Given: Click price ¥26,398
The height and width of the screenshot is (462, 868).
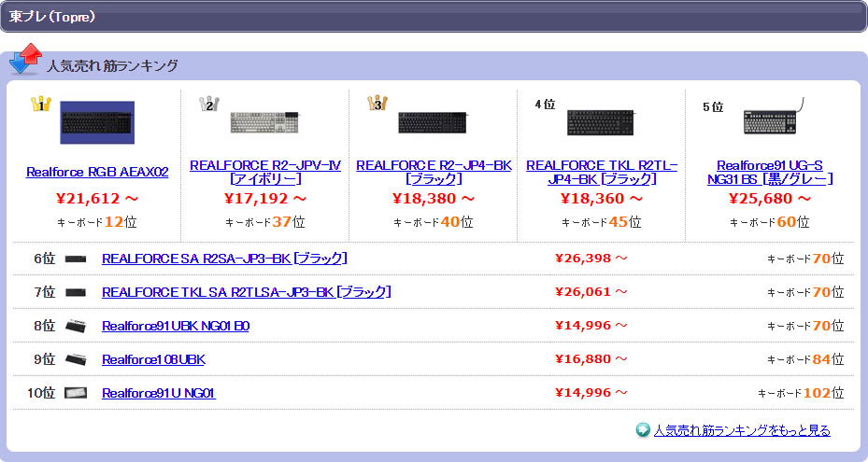Looking at the screenshot, I should [x=591, y=259].
